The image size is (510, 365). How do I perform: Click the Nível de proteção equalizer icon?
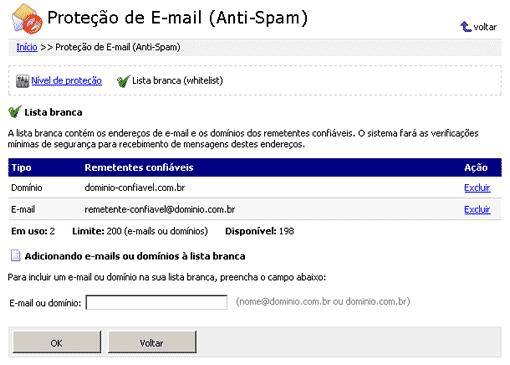click(x=22, y=81)
